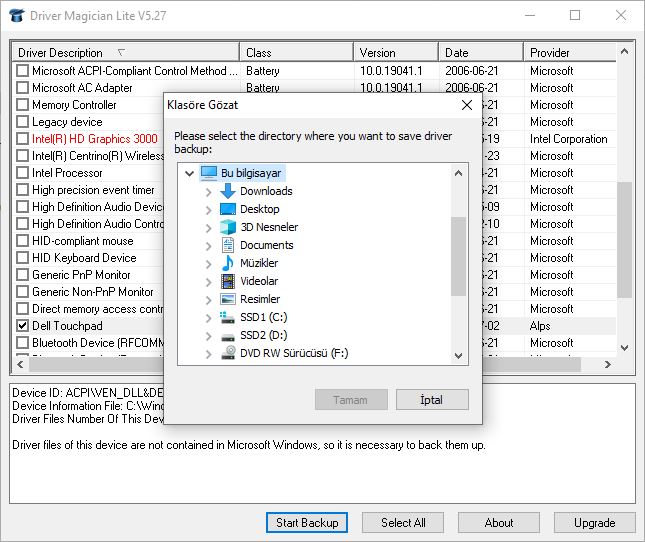The width and height of the screenshot is (645, 542).
Task: Expand the Müzikler folder node
Action: pyautogui.click(x=209, y=264)
